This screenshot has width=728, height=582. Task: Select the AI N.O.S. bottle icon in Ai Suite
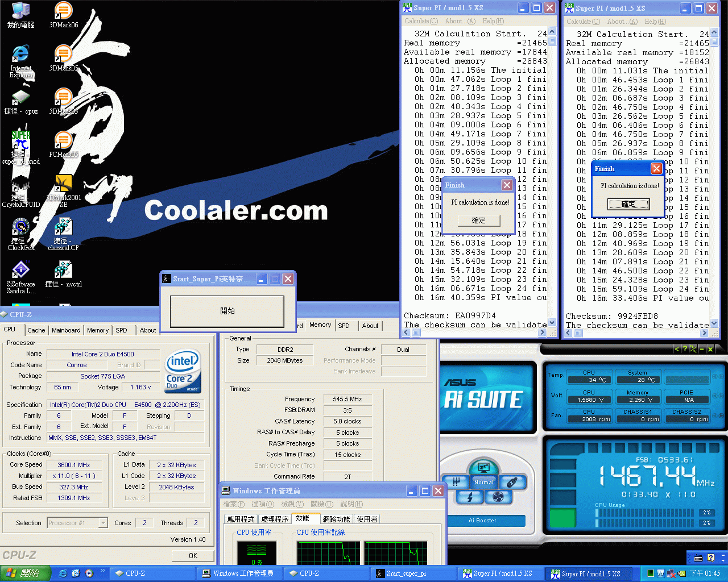coord(512,482)
